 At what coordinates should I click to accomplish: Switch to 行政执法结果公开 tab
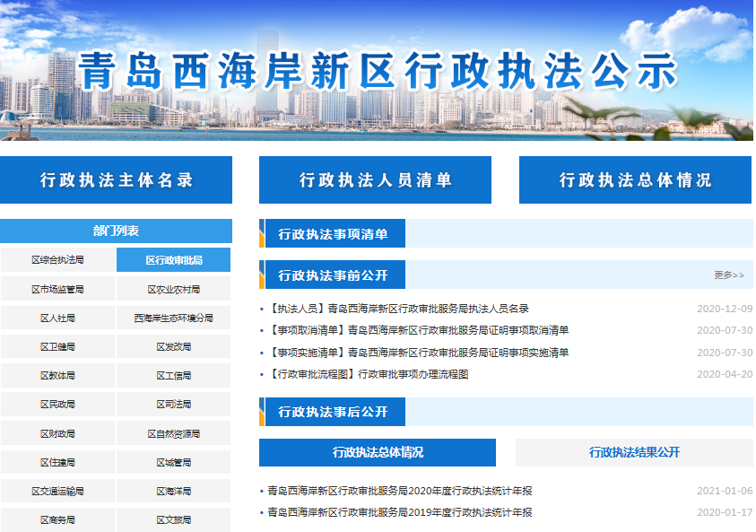pos(634,453)
